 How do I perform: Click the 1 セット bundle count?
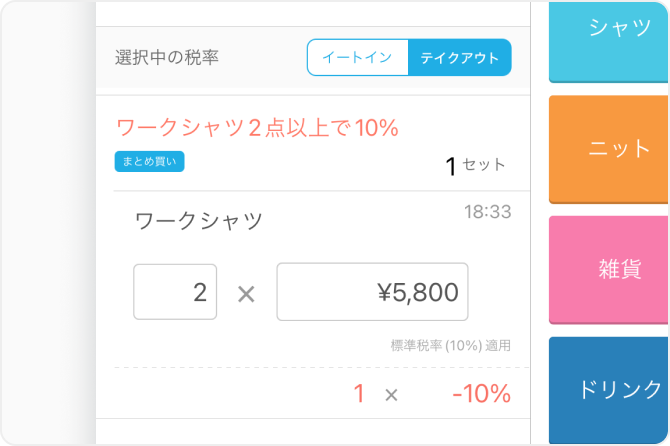point(475,166)
